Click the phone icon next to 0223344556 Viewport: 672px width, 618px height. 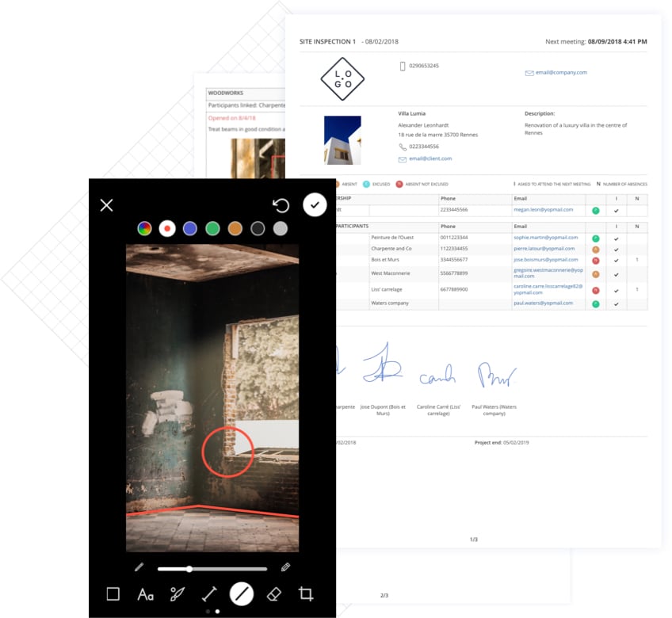403,147
